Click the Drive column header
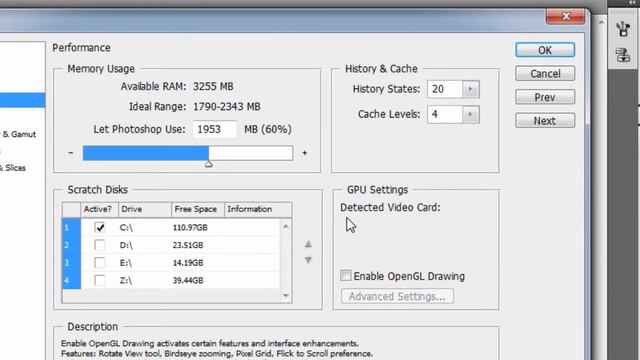Viewport: 640px width, 360px height. click(144, 209)
